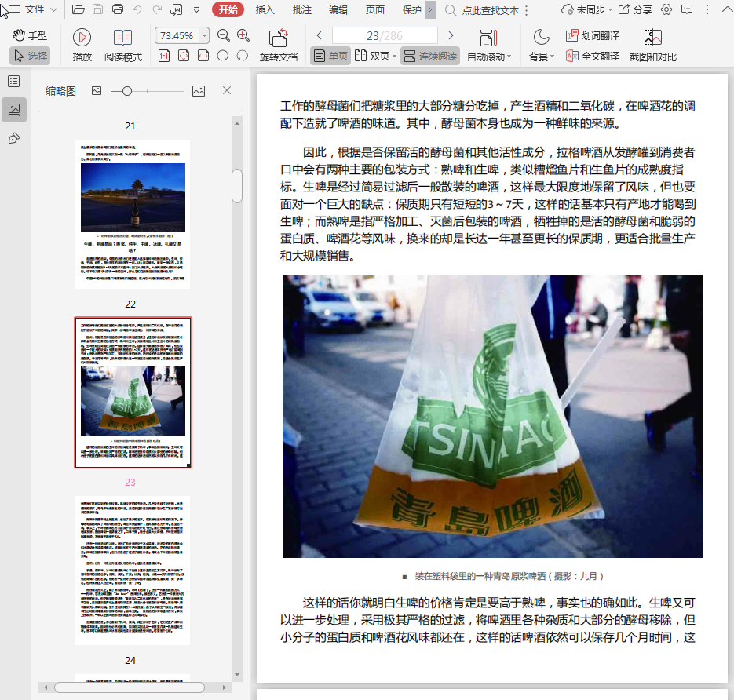Open the 批注 tab
The image size is (734, 700).
click(x=302, y=10)
